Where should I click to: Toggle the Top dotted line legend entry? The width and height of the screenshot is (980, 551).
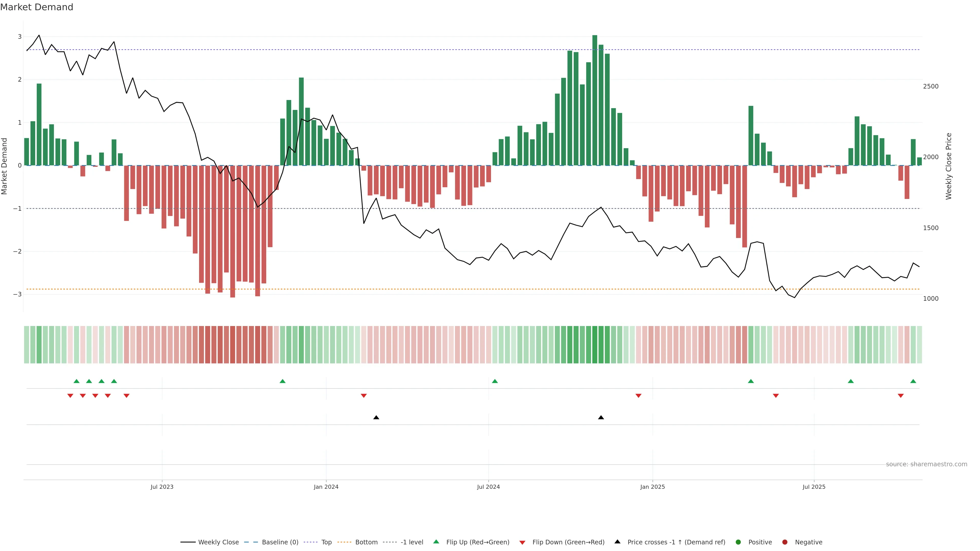pos(326,542)
